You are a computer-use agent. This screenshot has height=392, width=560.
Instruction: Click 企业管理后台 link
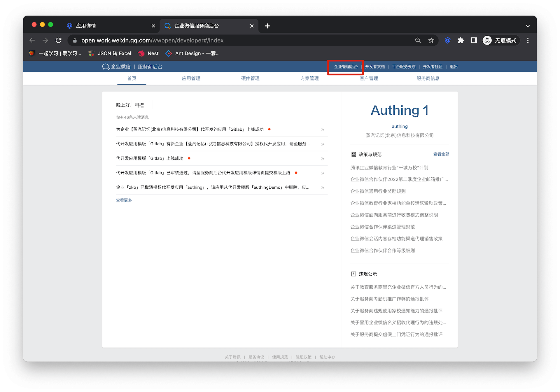click(x=346, y=67)
